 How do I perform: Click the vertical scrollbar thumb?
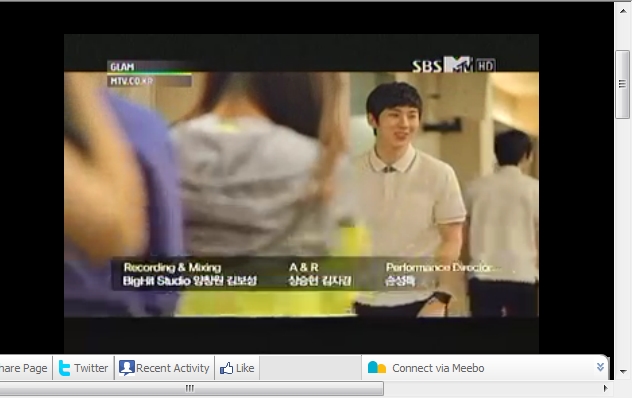pos(623,84)
